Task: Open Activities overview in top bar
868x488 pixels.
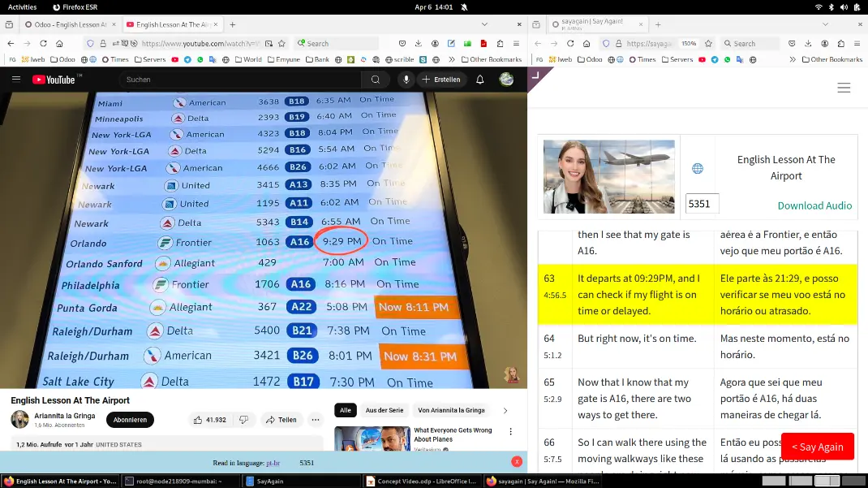Action: (x=22, y=7)
